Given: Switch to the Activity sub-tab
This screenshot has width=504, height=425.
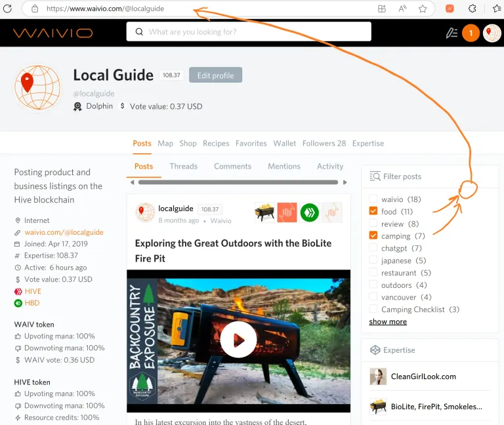Looking at the screenshot, I should click(330, 166).
